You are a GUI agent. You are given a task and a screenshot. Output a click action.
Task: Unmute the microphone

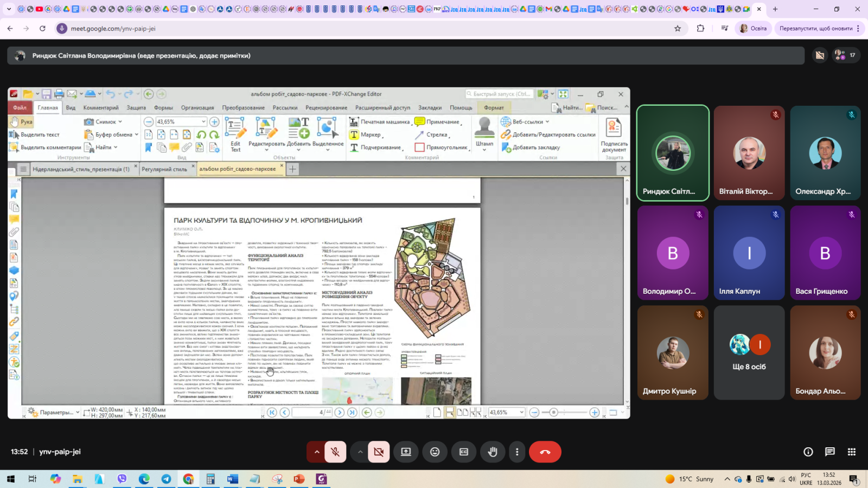(x=335, y=452)
